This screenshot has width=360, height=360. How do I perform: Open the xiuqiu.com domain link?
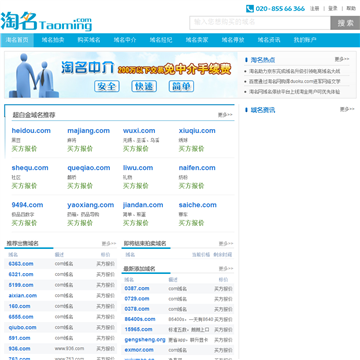click(x=197, y=131)
